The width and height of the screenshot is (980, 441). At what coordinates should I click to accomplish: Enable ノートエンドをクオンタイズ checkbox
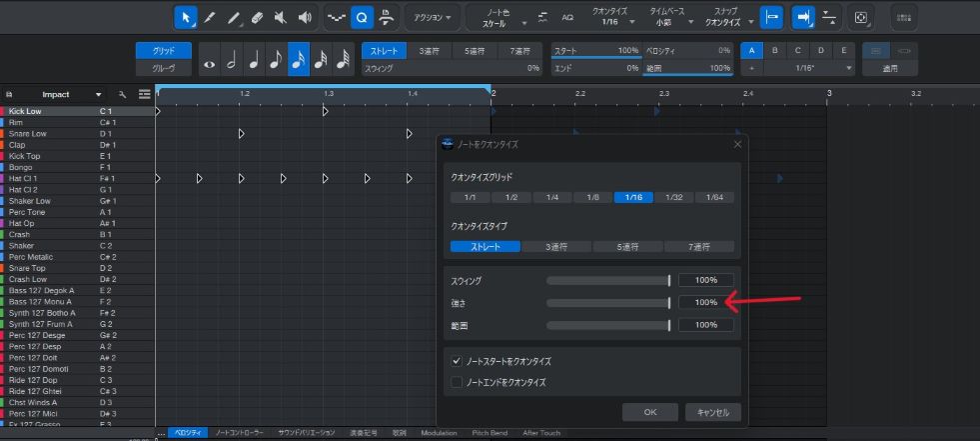pyautogui.click(x=457, y=381)
